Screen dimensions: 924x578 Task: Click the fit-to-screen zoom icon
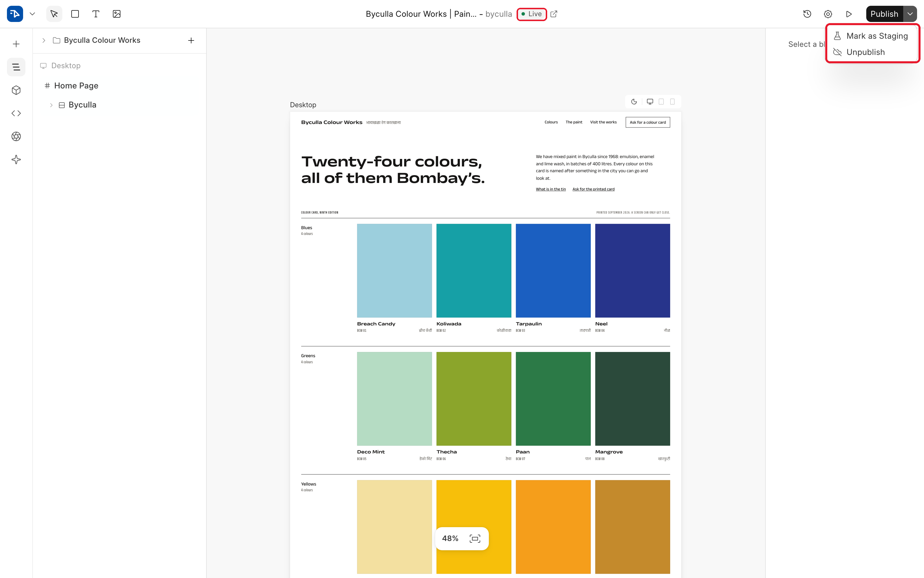pyautogui.click(x=475, y=539)
